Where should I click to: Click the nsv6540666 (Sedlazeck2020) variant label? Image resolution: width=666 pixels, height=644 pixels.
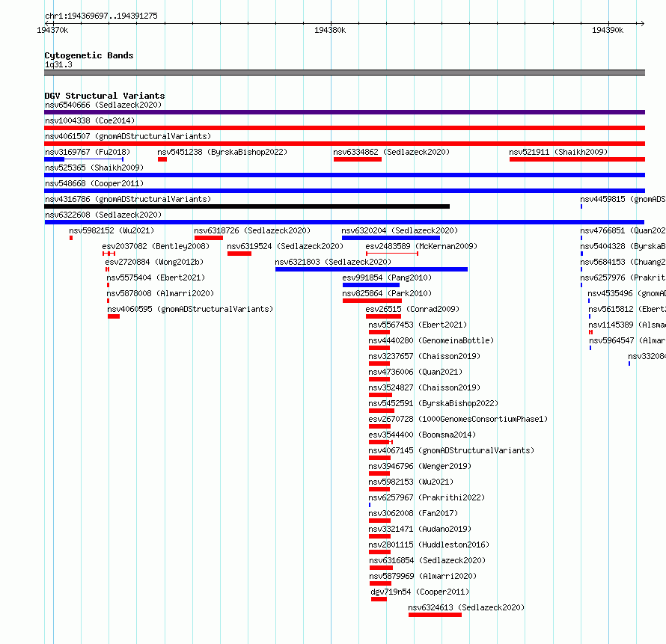[103, 105]
